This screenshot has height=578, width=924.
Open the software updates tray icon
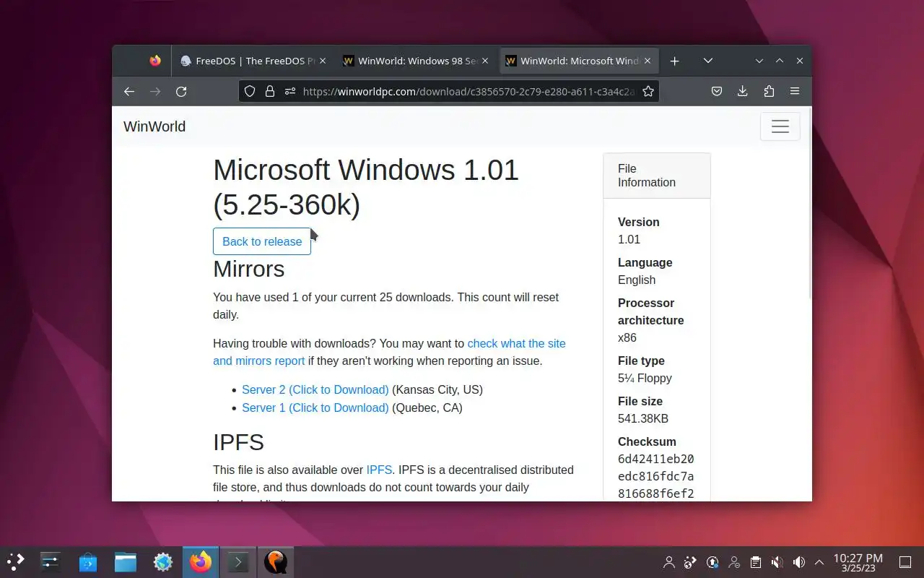712,561
